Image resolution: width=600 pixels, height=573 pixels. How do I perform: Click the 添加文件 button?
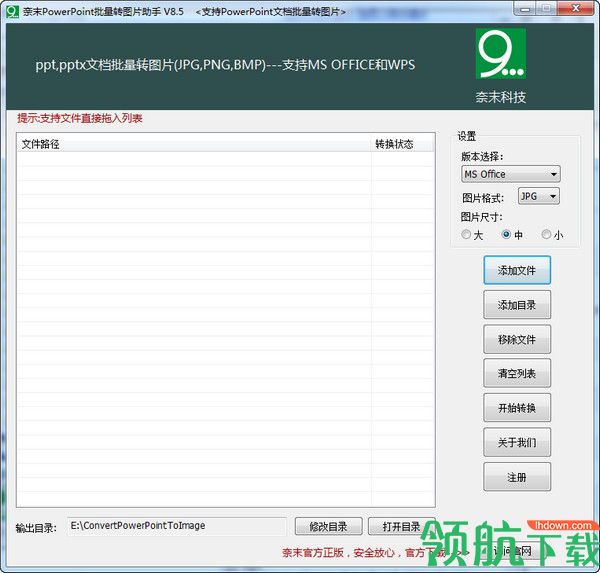pyautogui.click(x=517, y=270)
